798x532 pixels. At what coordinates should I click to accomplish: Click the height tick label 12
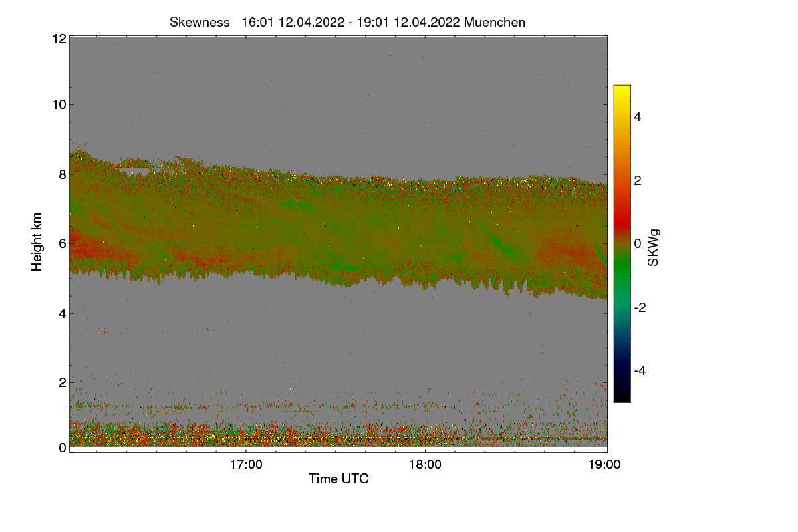coord(59,39)
